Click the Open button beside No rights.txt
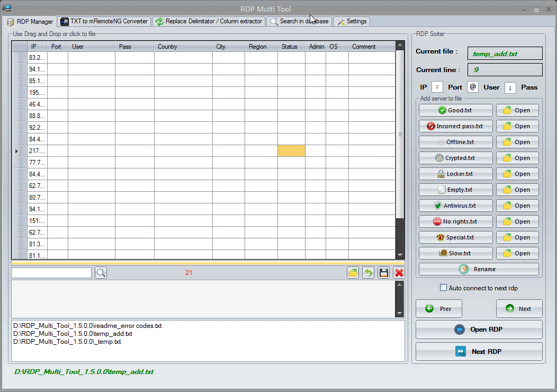The image size is (557, 392). click(x=518, y=221)
